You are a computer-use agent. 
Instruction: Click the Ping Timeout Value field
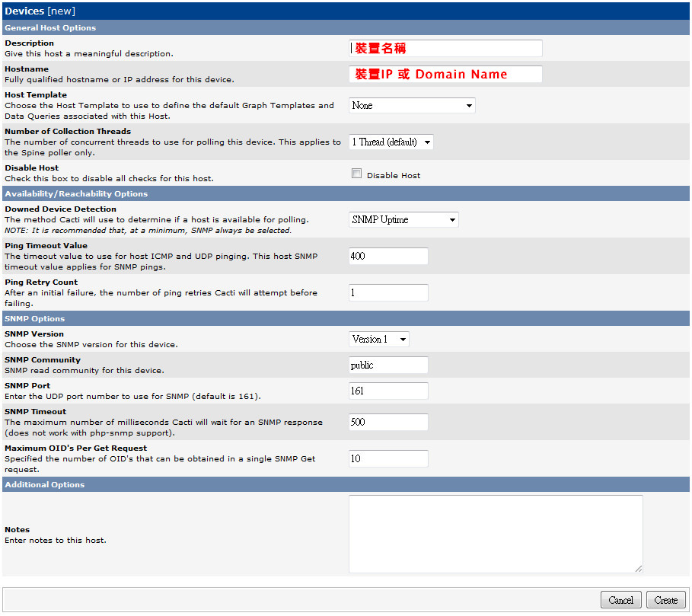click(388, 256)
